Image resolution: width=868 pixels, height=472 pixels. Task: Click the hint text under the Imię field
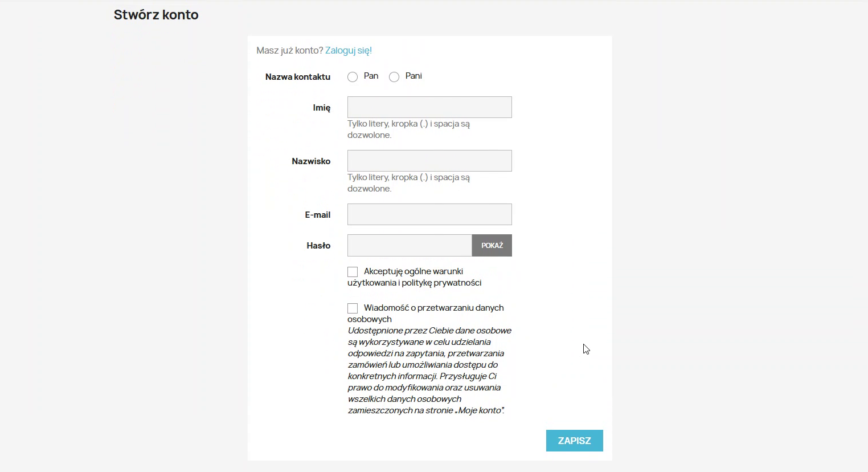coord(408,129)
